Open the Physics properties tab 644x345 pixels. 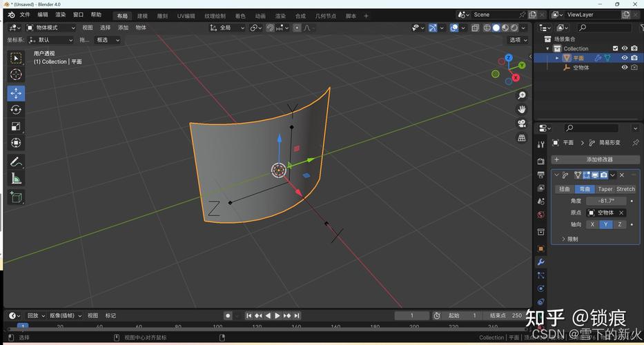[541, 288]
